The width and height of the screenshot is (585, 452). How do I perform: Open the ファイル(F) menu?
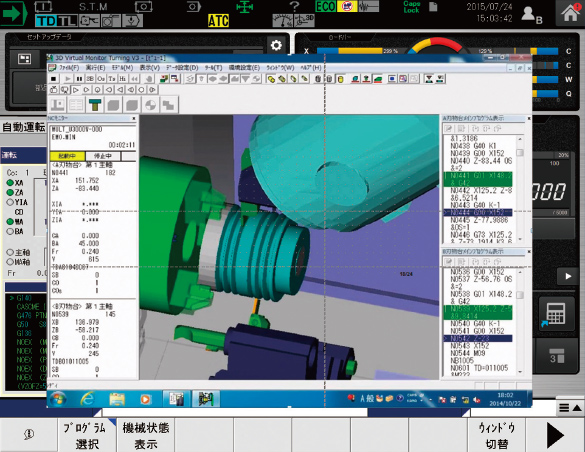[x=69, y=68]
